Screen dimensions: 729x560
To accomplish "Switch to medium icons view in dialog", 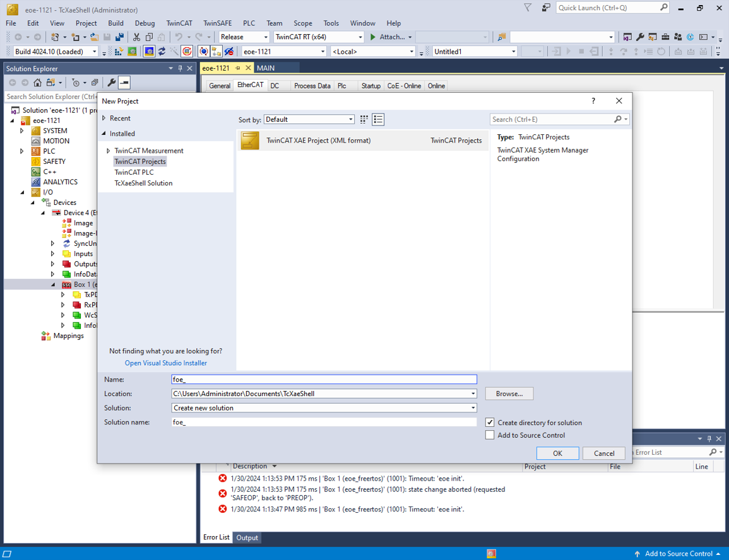I will [364, 119].
